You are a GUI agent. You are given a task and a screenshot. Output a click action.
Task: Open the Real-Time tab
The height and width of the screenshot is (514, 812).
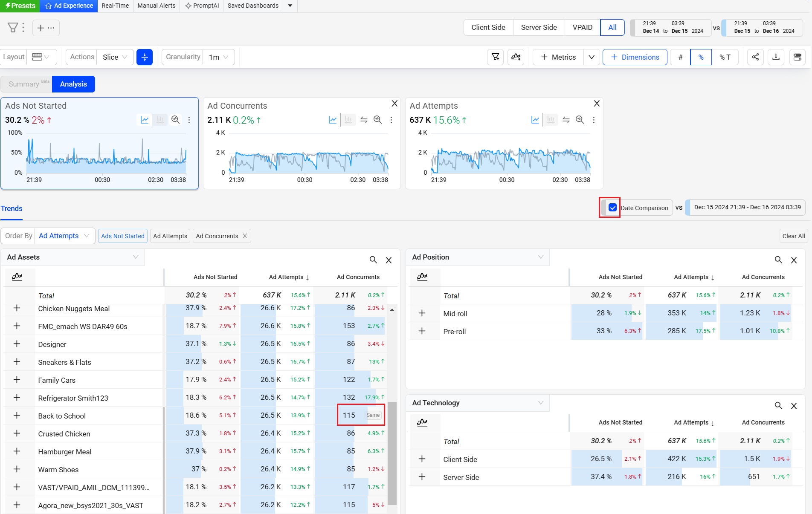pyautogui.click(x=115, y=6)
